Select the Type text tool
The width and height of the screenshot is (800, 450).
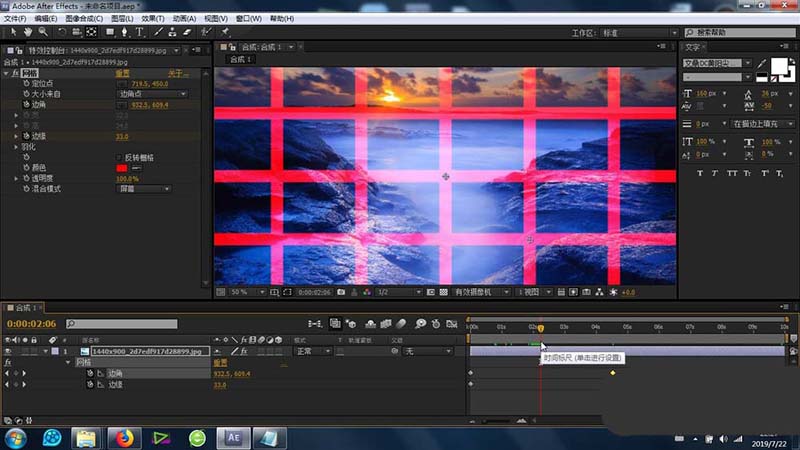pos(139,32)
